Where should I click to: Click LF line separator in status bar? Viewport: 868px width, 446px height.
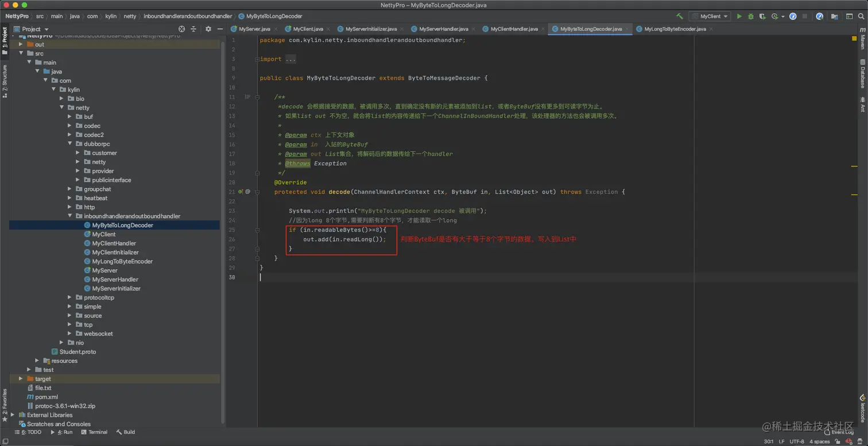pyautogui.click(x=782, y=441)
